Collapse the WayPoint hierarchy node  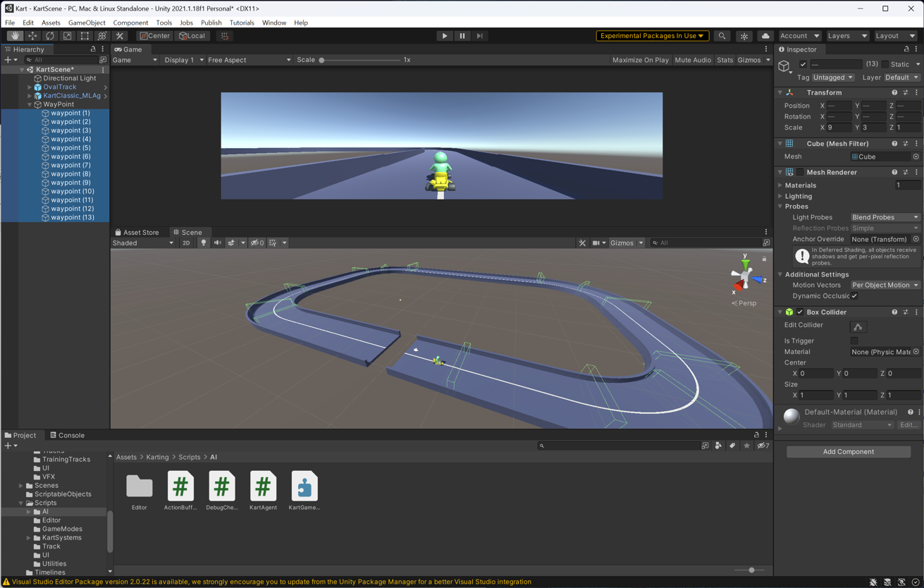[x=28, y=104]
